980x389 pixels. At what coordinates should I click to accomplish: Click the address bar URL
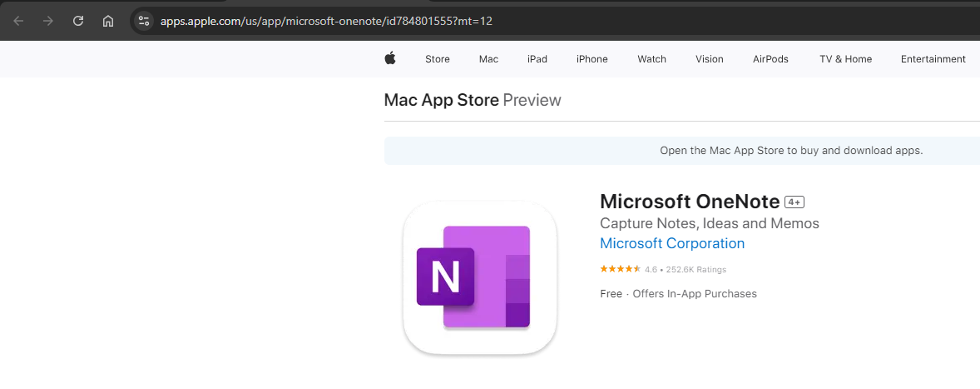[x=326, y=22]
